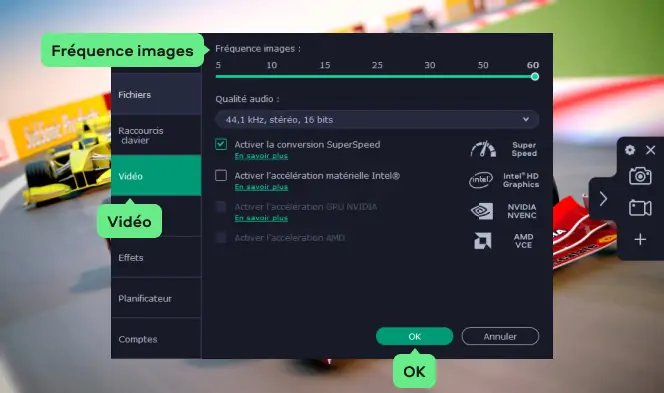The width and height of the screenshot is (664, 393).
Task: Take a screenshot with camera icon
Action: coord(640,176)
